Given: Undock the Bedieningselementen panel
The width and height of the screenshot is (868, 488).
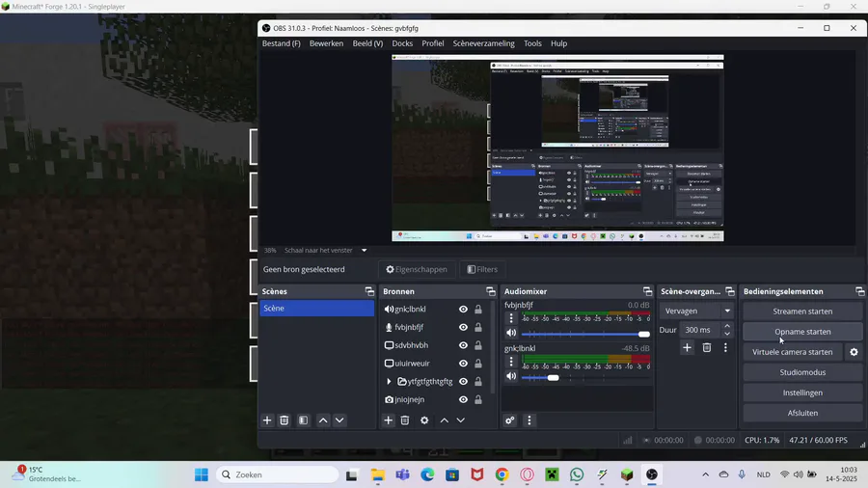Looking at the screenshot, I should pyautogui.click(x=859, y=291).
